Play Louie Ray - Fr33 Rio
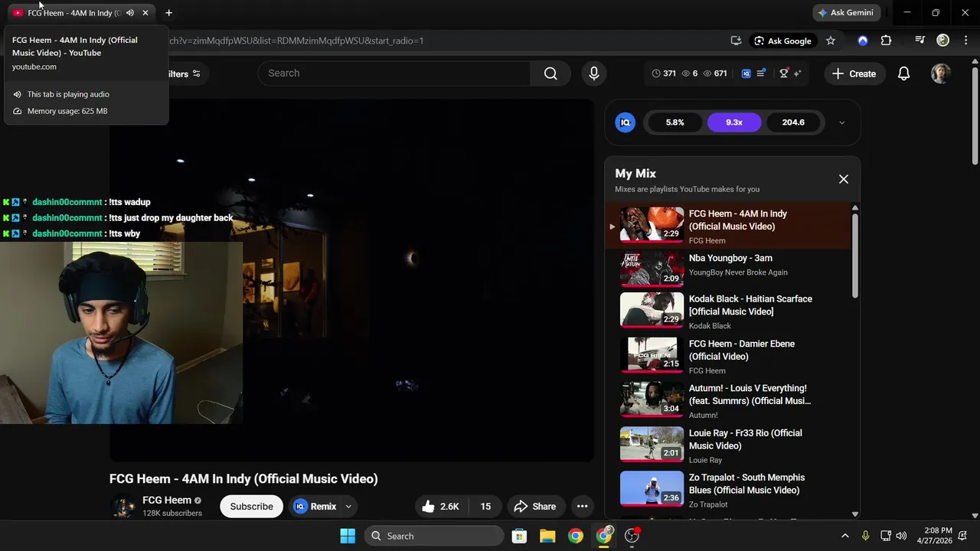 pos(727,445)
